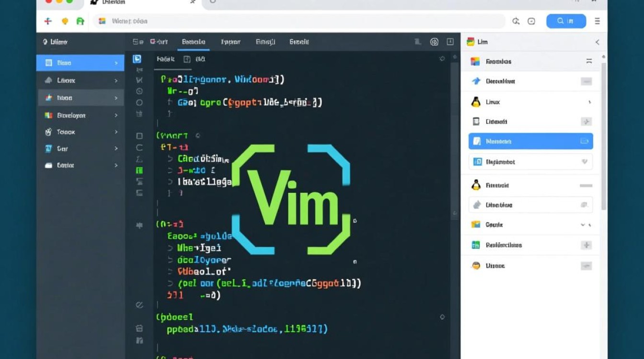Screen dimensions: 644x359
Task: Click the green home icon in browser toolbar
Action: point(80,21)
